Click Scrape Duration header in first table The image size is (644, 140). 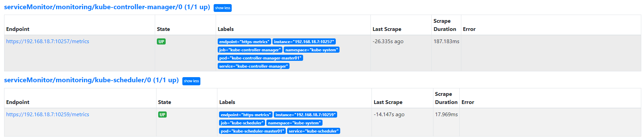click(x=445, y=25)
